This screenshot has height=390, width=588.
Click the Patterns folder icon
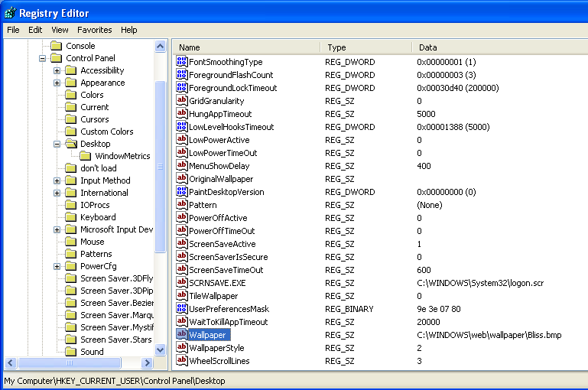tap(71, 254)
